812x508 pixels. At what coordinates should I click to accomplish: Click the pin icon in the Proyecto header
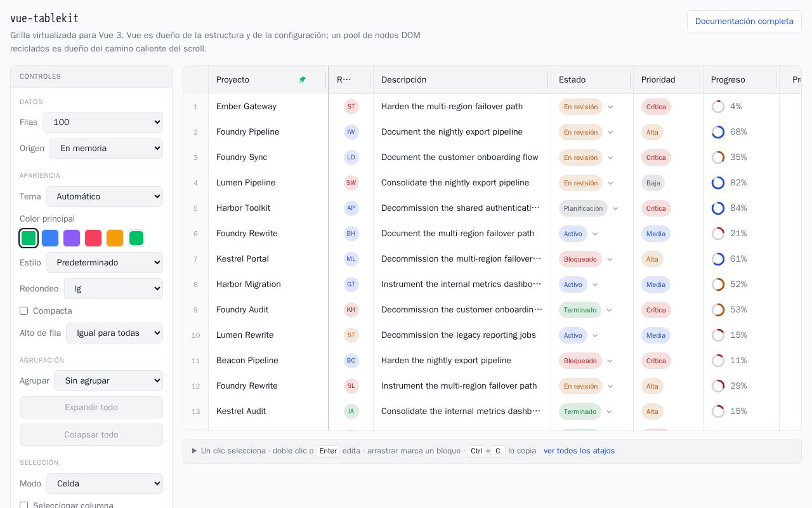(303, 79)
